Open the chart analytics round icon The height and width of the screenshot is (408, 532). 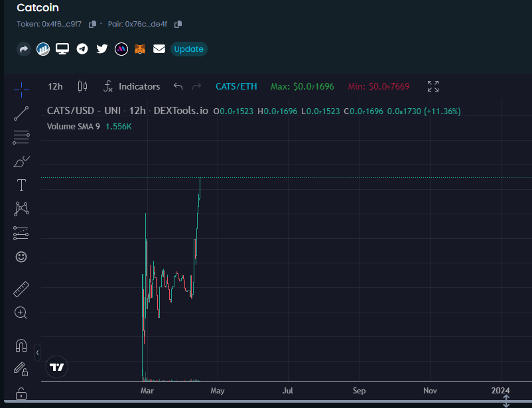tap(43, 49)
